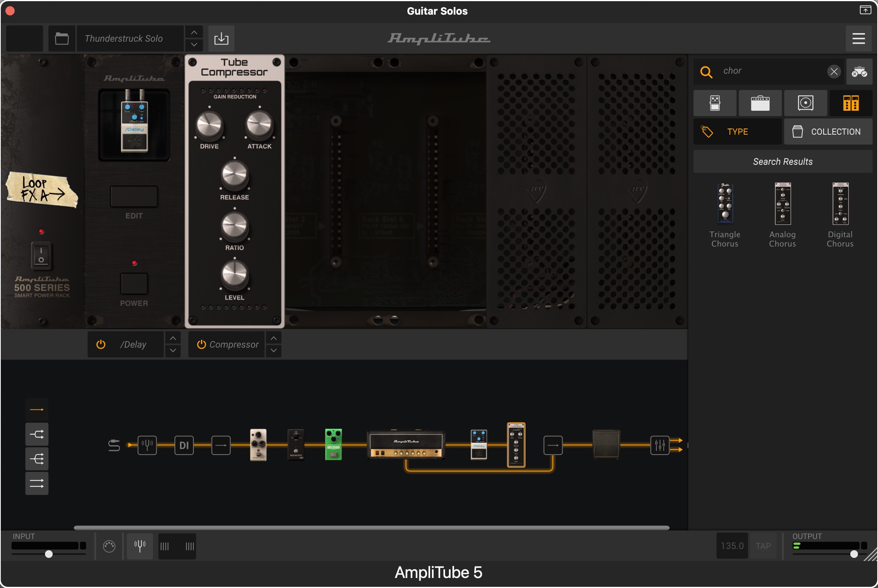Choose the dual parallel signal routing
878x588 pixels.
tap(37, 483)
